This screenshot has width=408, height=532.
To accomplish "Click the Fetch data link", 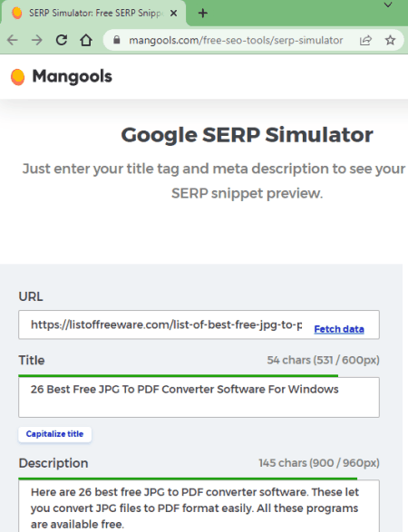I will 339,329.
